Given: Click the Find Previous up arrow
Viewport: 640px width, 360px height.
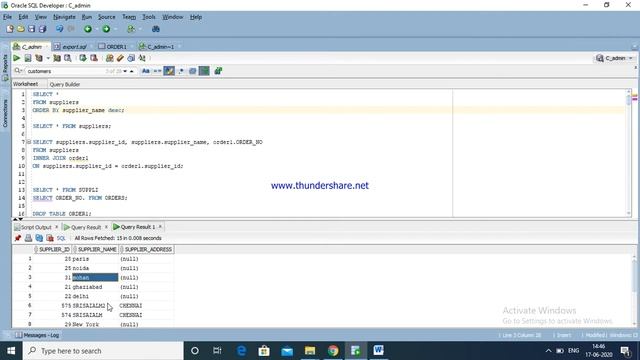Looking at the screenshot, I should [x=131, y=71].
